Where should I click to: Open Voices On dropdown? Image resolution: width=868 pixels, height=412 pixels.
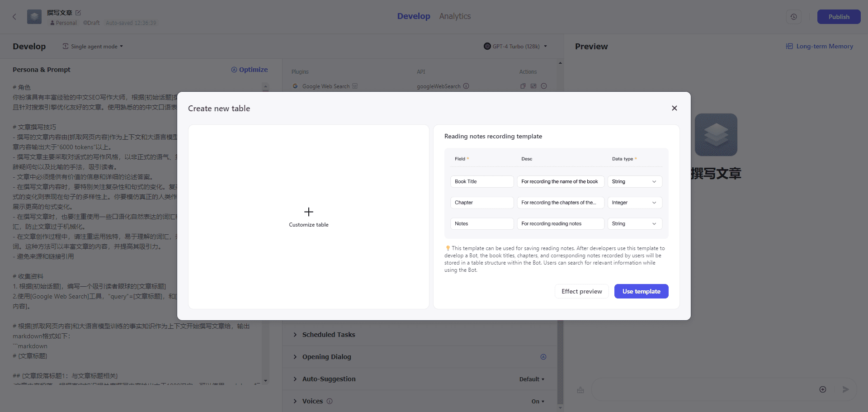pyautogui.click(x=538, y=401)
